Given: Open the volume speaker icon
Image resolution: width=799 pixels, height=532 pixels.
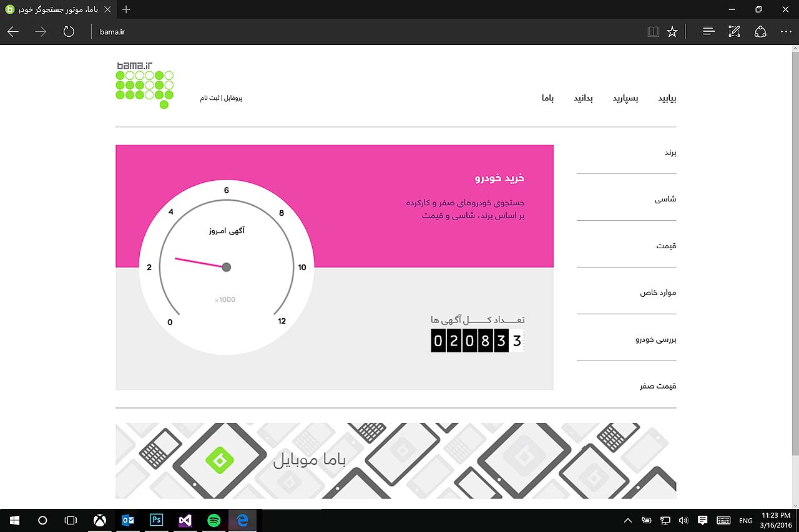Looking at the screenshot, I should pyautogui.click(x=684, y=520).
